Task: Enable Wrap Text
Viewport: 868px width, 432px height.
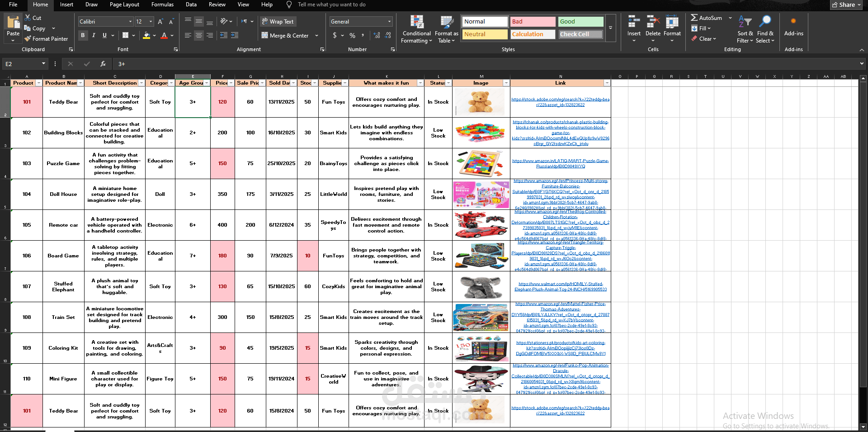Action: (278, 21)
